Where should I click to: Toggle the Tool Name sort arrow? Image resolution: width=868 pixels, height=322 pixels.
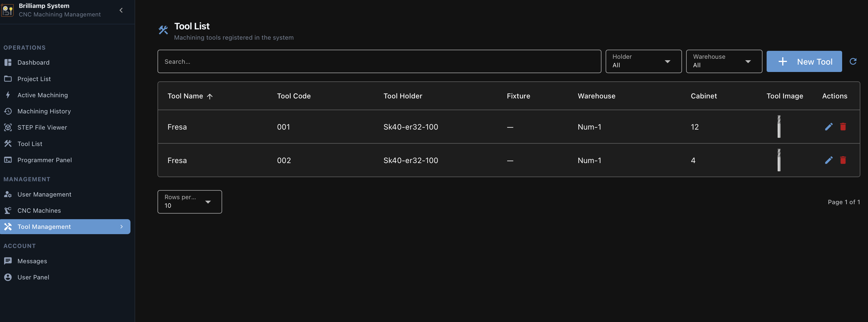click(210, 96)
